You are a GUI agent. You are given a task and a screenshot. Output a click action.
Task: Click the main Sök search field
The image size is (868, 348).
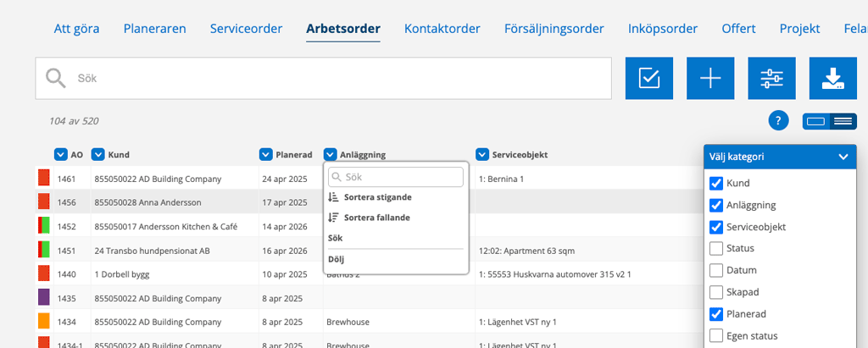(x=323, y=78)
